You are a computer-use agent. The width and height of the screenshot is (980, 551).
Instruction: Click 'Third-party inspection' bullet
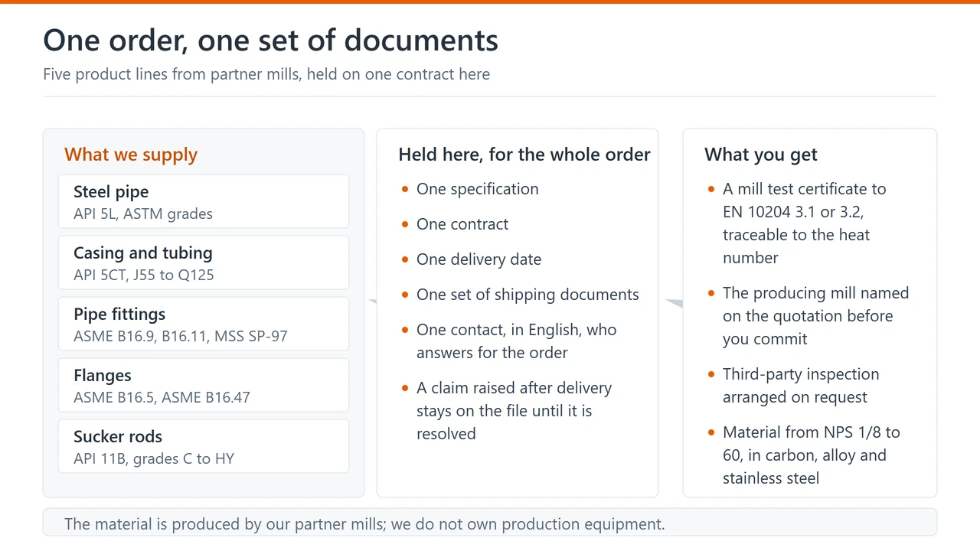(x=801, y=386)
